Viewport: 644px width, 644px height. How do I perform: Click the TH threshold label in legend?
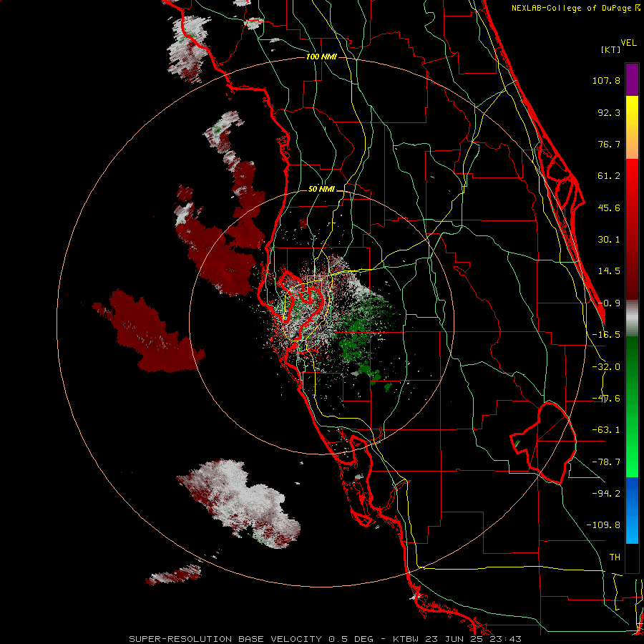pyautogui.click(x=615, y=557)
